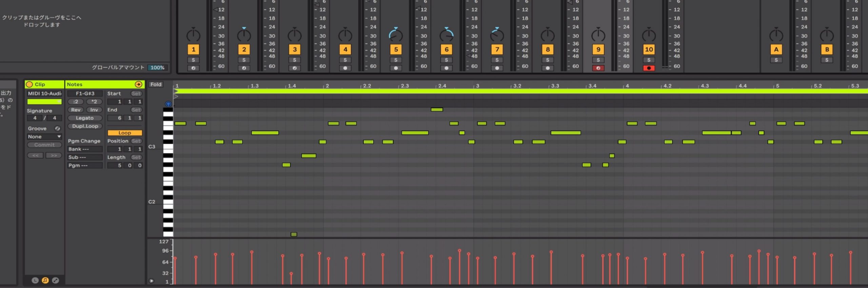868x288 pixels.
Task: Click the pan knob on track 5
Action: pyautogui.click(x=396, y=35)
